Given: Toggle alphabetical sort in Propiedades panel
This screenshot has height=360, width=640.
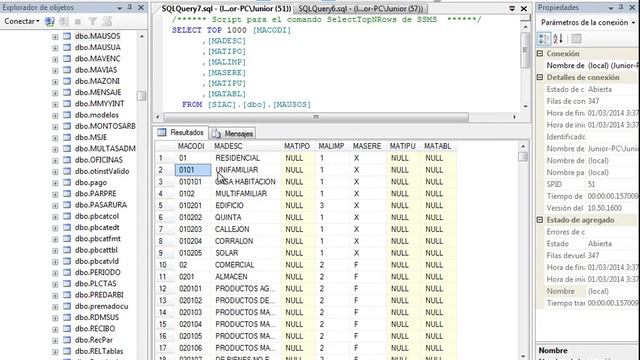Looking at the screenshot, I should (x=558, y=39).
